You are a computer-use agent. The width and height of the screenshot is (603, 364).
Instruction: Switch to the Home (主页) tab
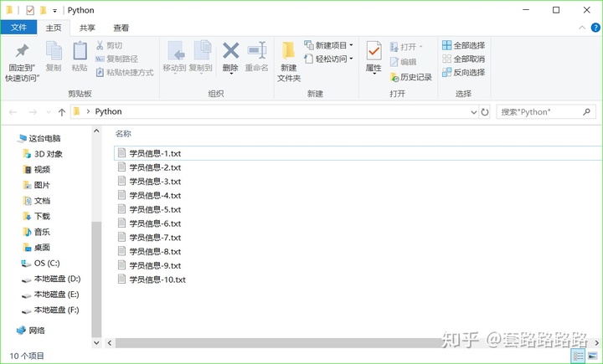(x=54, y=28)
